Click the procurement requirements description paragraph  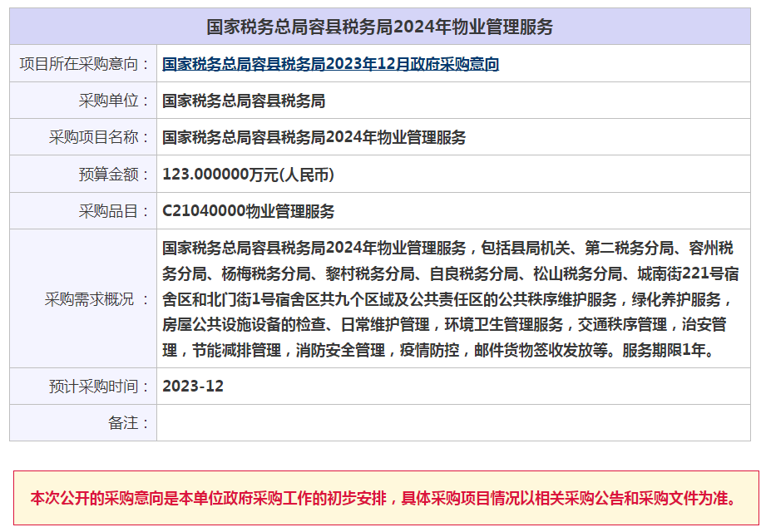pos(451,298)
